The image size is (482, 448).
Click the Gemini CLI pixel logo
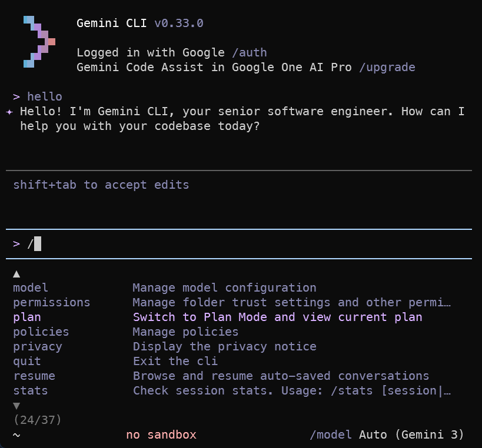tap(39, 42)
